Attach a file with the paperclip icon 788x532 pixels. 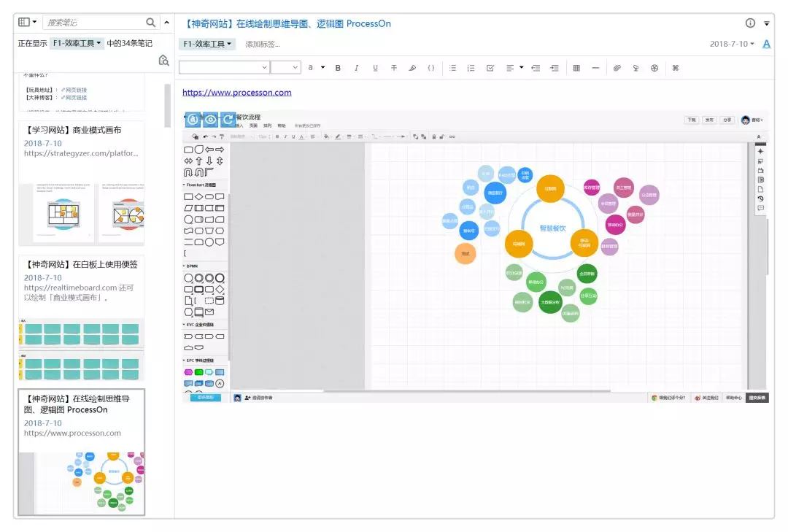[617, 68]
